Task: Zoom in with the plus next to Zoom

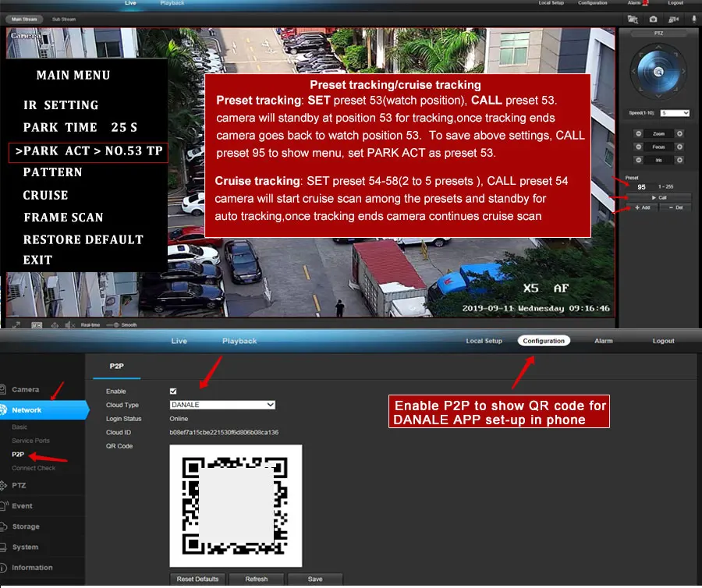Action: (x=679, y=133)
